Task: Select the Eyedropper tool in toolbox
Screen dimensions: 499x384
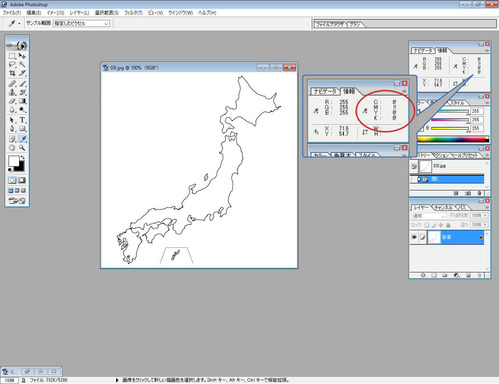Action: (x=22, y=139)
